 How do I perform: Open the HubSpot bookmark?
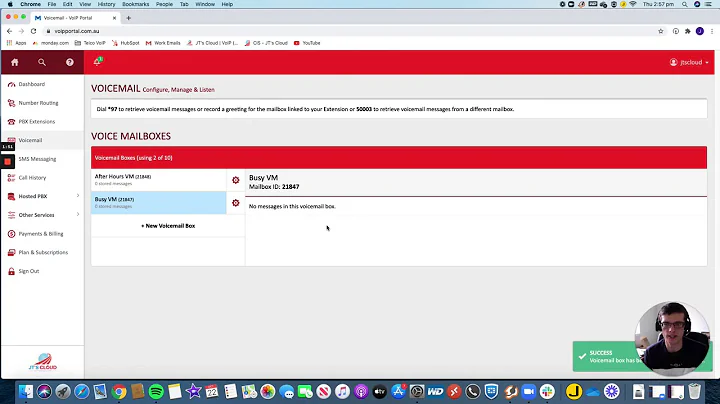tap(126, 43)
